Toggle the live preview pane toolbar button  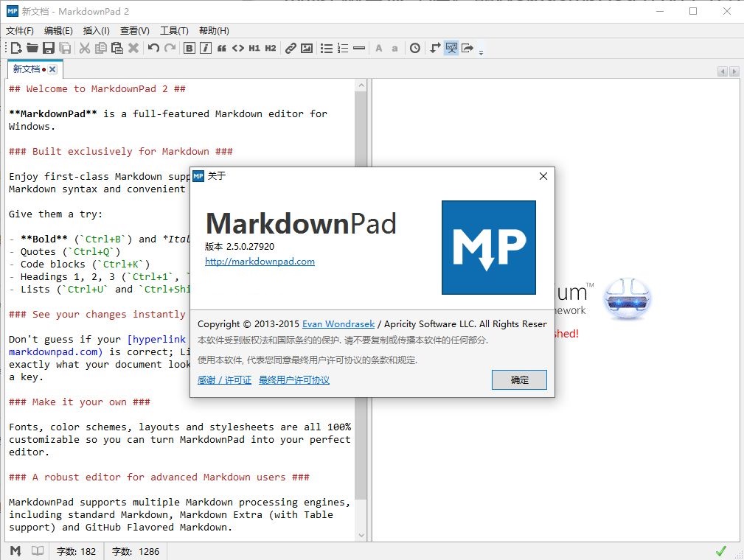pyautogui.click(x=451, y=48)
